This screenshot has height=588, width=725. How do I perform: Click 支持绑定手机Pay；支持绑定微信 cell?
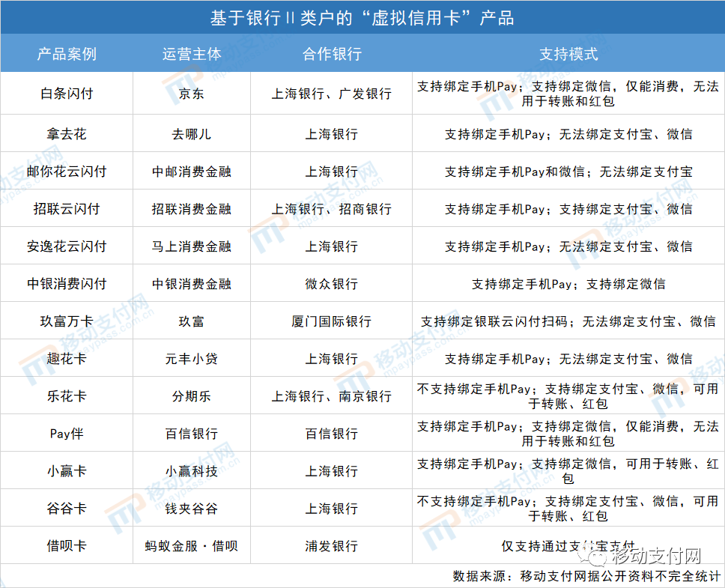click(x=568, y=284)
